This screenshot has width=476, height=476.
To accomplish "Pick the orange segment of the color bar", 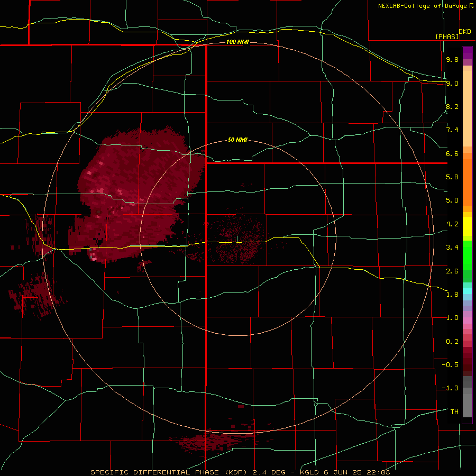I will (x=467, y=182).
